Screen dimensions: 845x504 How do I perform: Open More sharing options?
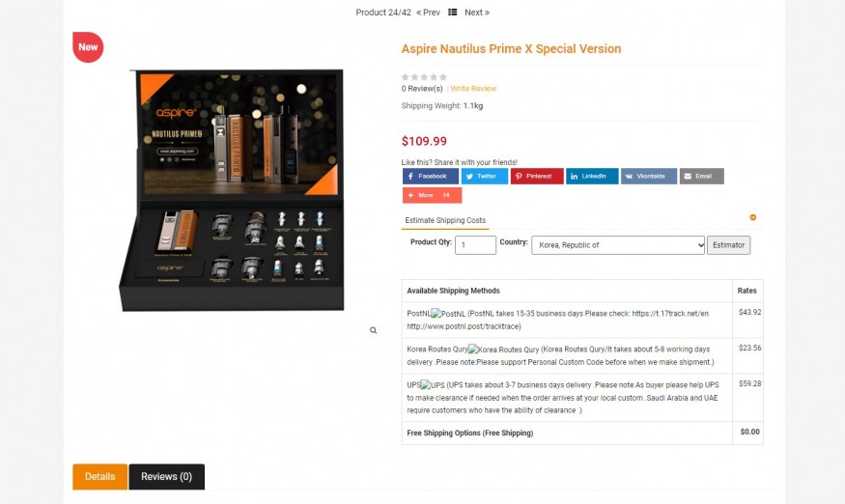click(x=432, y=195)
